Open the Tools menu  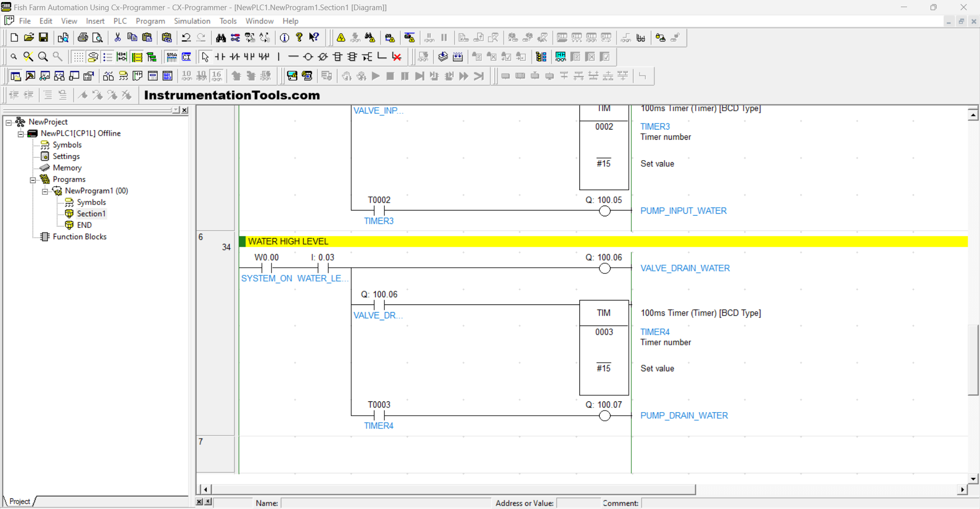pos(228,21)
